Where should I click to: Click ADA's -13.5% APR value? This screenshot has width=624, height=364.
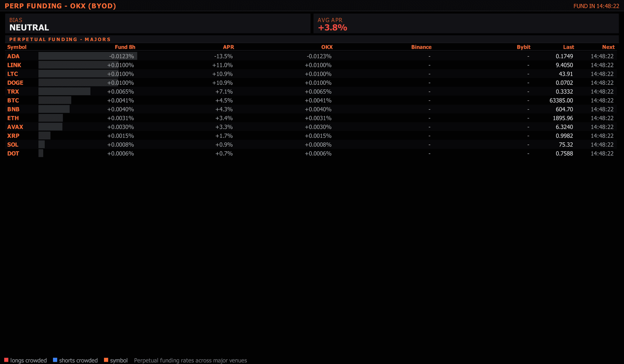[223, 56]
